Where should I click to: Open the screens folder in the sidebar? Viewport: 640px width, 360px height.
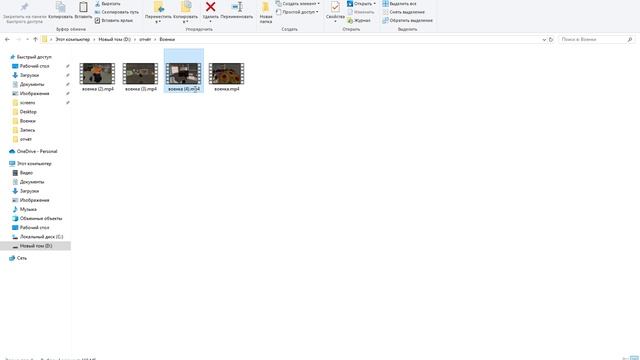pos(27,103)
